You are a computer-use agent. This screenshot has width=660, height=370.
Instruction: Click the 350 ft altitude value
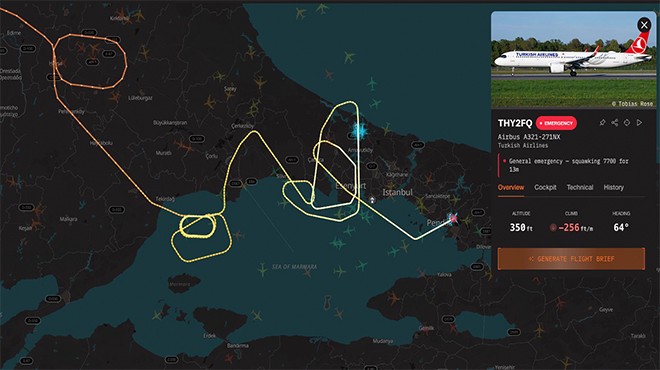pyautogui.click(x=521, y=228)
